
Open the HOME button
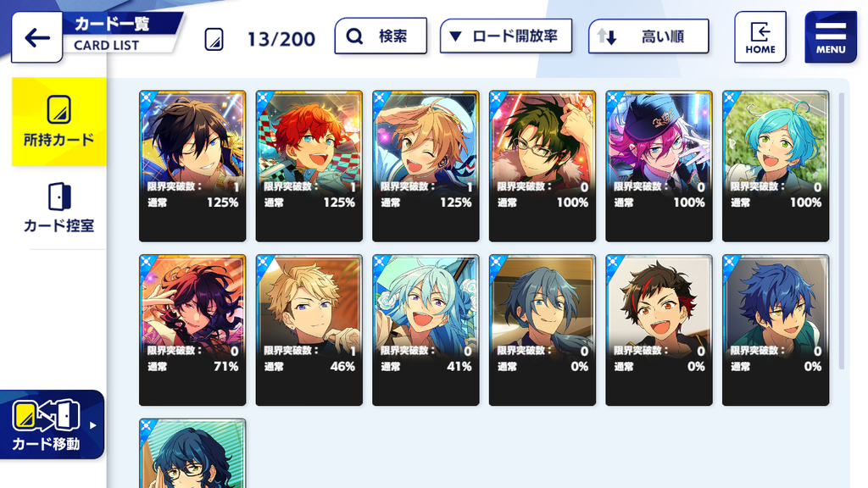760,37
